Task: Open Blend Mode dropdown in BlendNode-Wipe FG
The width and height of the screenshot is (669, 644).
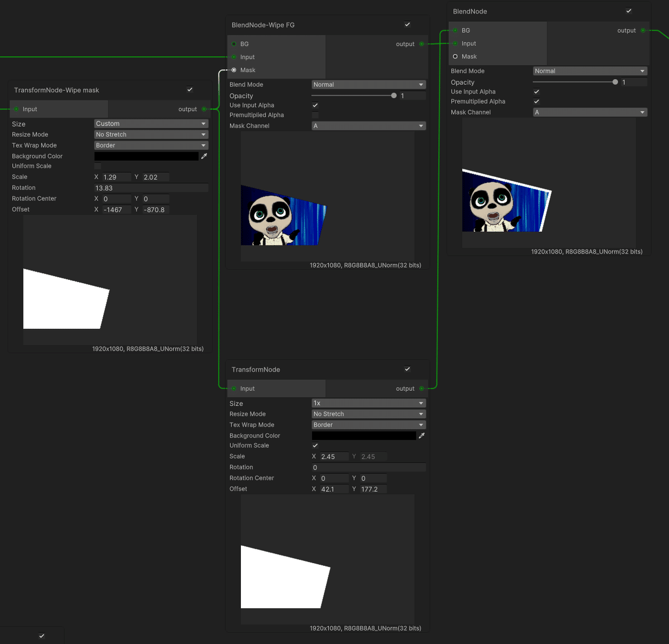Action: (369, 85)
